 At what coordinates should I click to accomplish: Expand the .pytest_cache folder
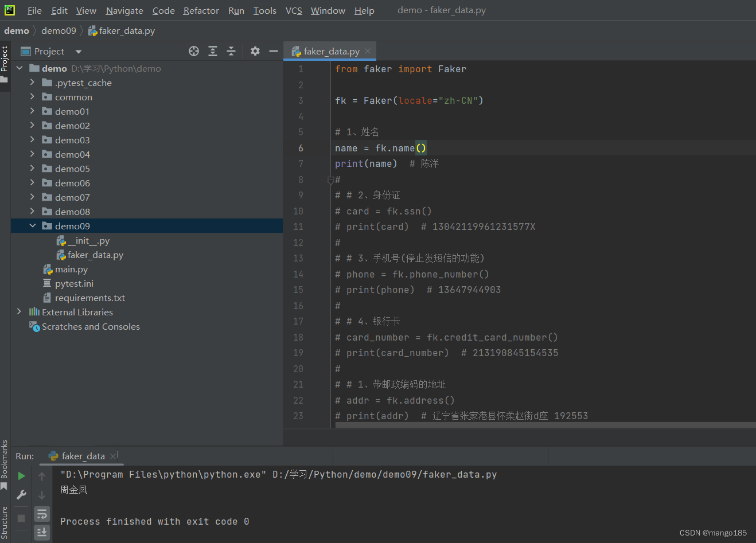(32, 83)
